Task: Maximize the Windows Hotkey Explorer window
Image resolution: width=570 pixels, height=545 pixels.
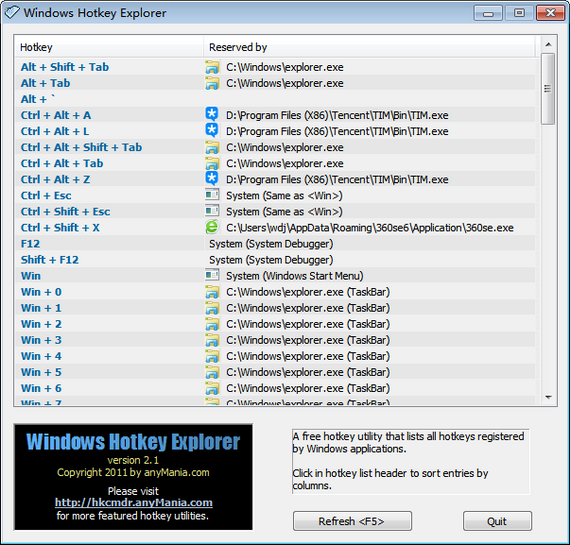Action: coord(519,13)
